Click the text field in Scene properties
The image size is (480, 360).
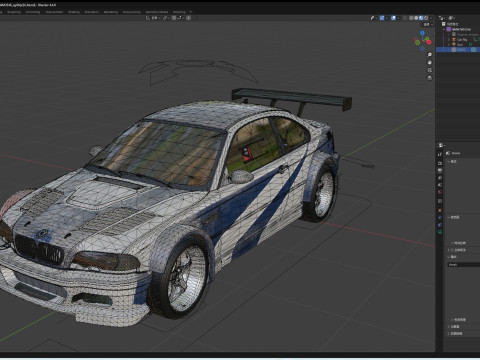(x=464, y=264)
